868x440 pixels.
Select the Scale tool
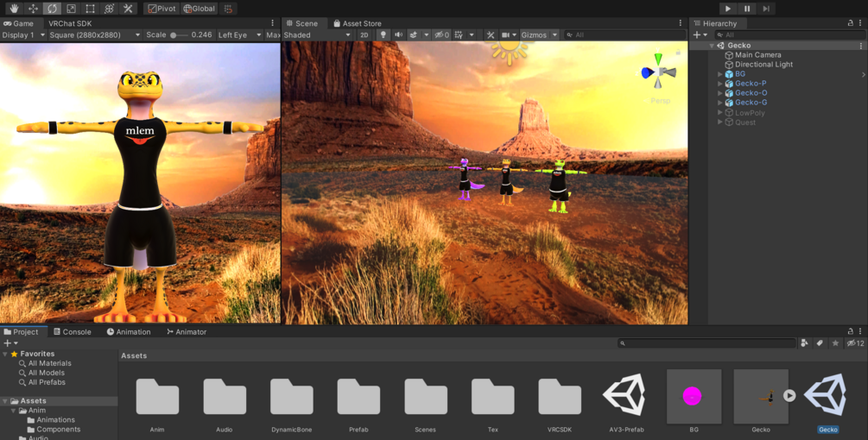click(x=71, y=9)
